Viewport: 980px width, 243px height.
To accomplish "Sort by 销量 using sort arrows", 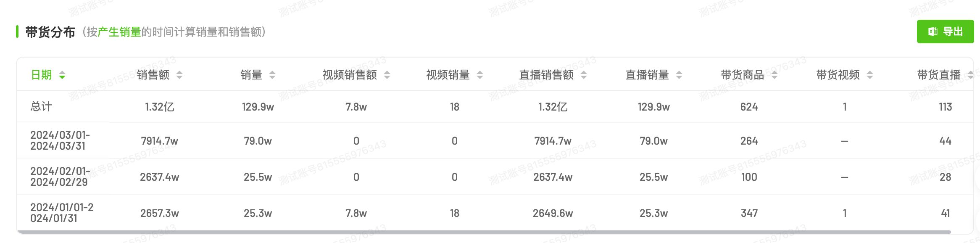I will pos(272,75).
